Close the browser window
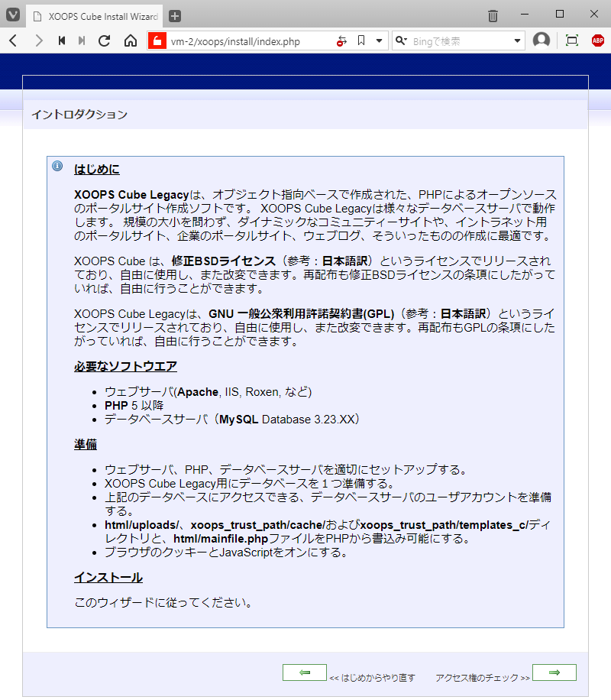 [x=594, y=15]
